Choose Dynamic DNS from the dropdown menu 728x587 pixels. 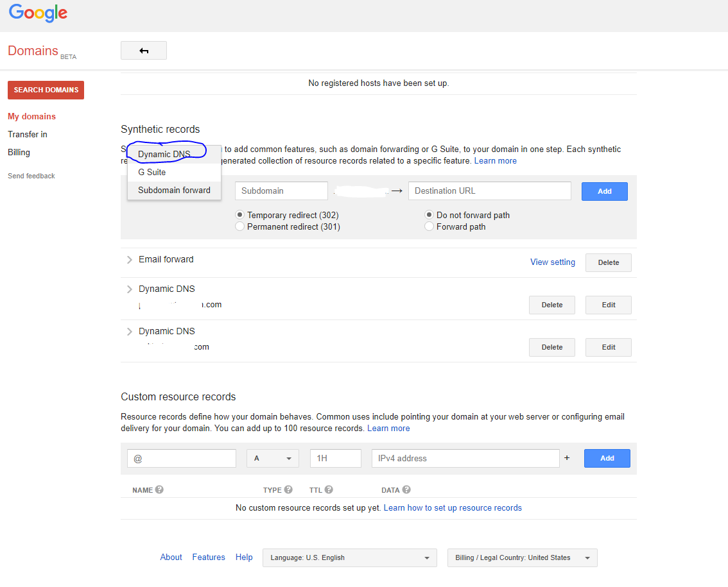pyautogui.click(x=174, y=154)
